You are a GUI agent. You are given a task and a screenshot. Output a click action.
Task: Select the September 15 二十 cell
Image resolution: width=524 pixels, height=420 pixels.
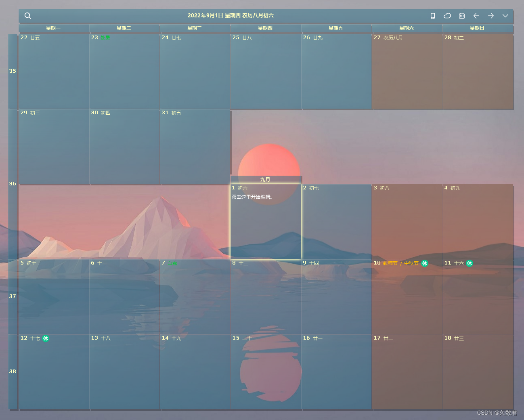[x=266, y=372]
